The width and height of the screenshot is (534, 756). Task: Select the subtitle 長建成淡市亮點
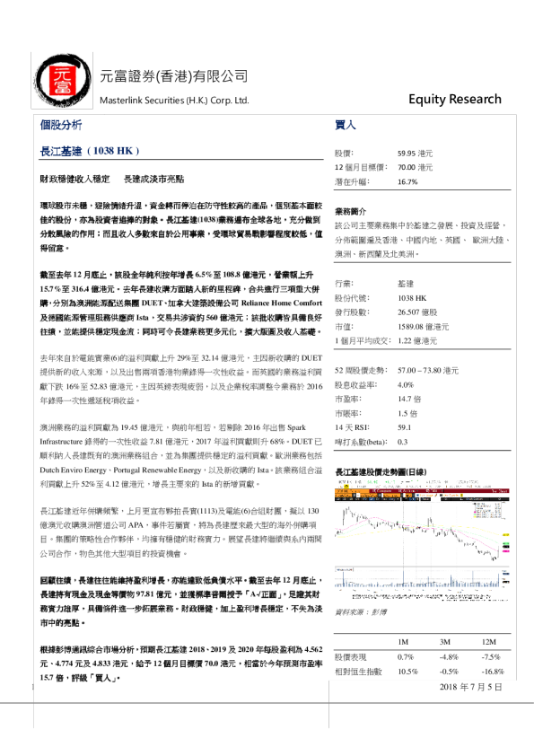153,180
